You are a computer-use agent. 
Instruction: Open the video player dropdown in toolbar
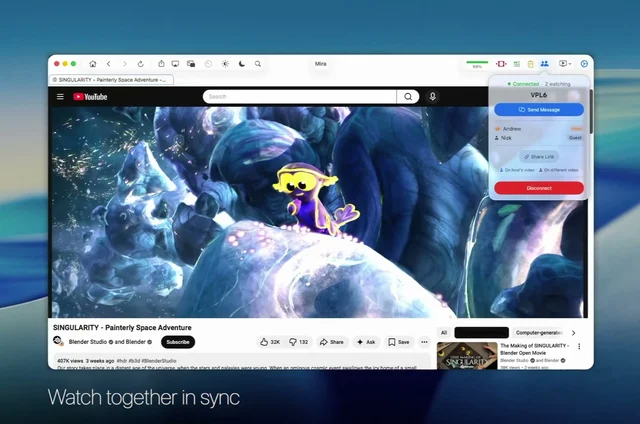pos(565,64)
